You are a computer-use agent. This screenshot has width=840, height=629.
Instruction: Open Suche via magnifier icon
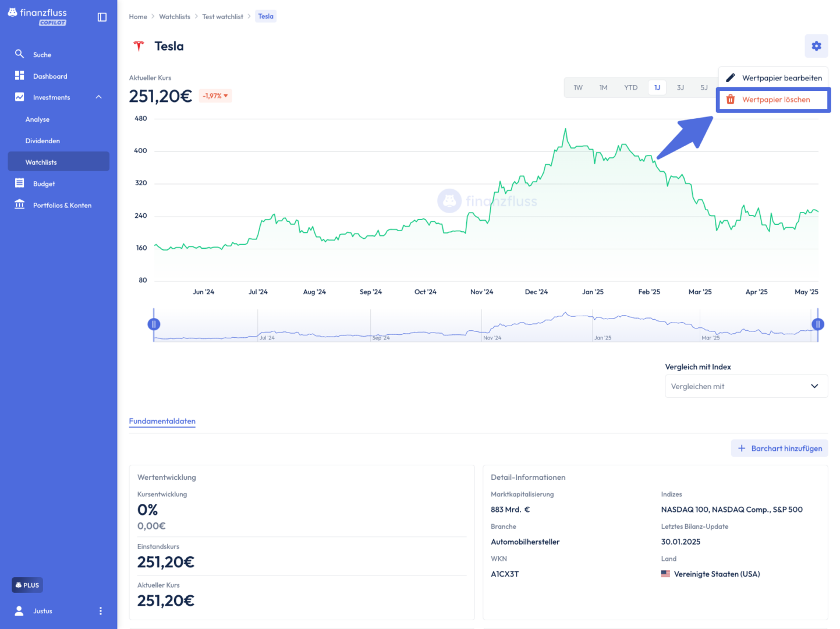click(19, 54)
